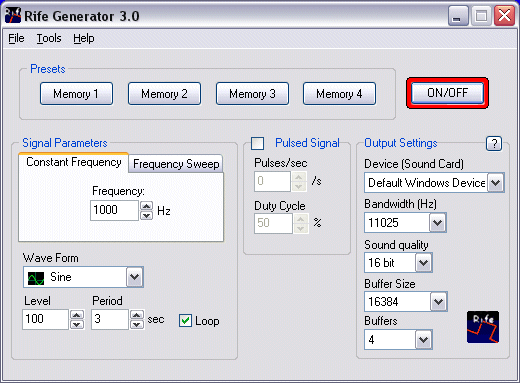
Task: Click the Buffers value 4
Action: 371,340
